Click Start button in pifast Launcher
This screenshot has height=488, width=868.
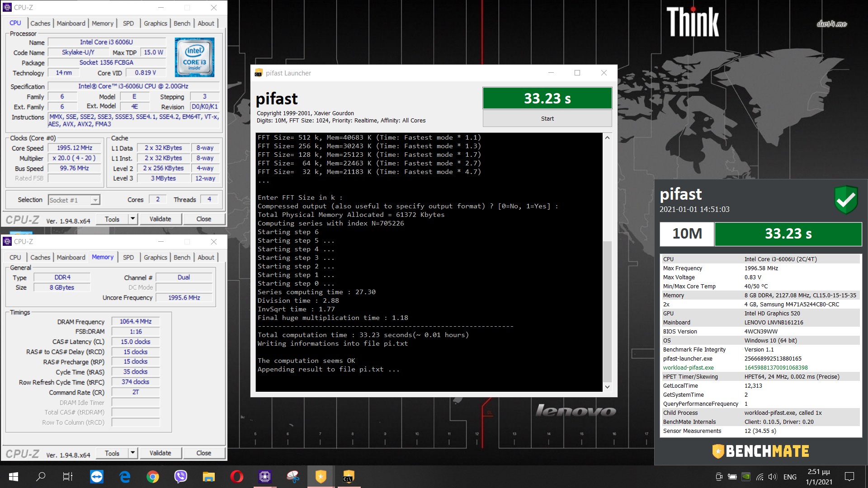[547, 119]
